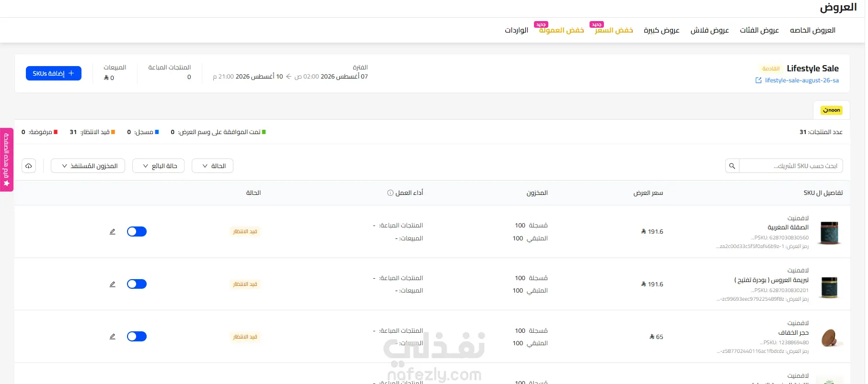The width and height of the screenshot is (868, 384).
Task: Open the حالة البائع filter dropdown
Action: (158, 166)
